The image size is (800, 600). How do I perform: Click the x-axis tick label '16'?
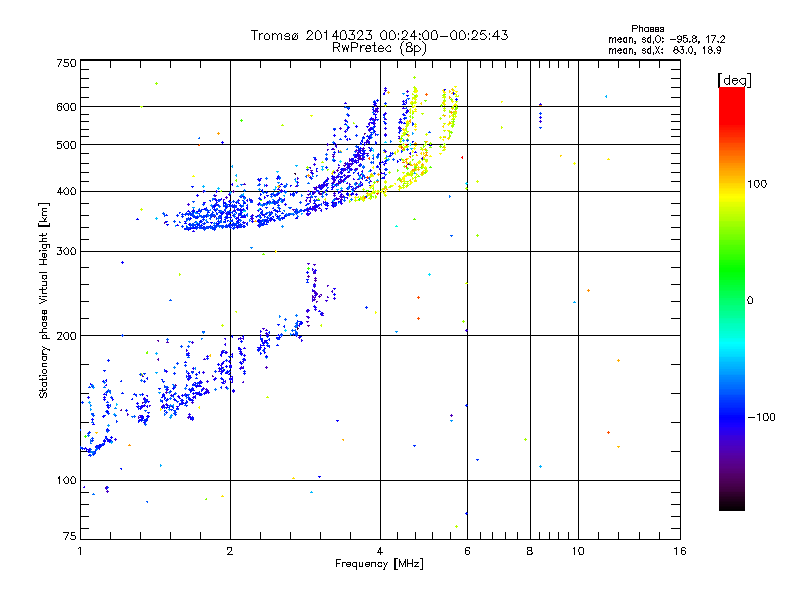pyautogui.click(x=680, y=551)
